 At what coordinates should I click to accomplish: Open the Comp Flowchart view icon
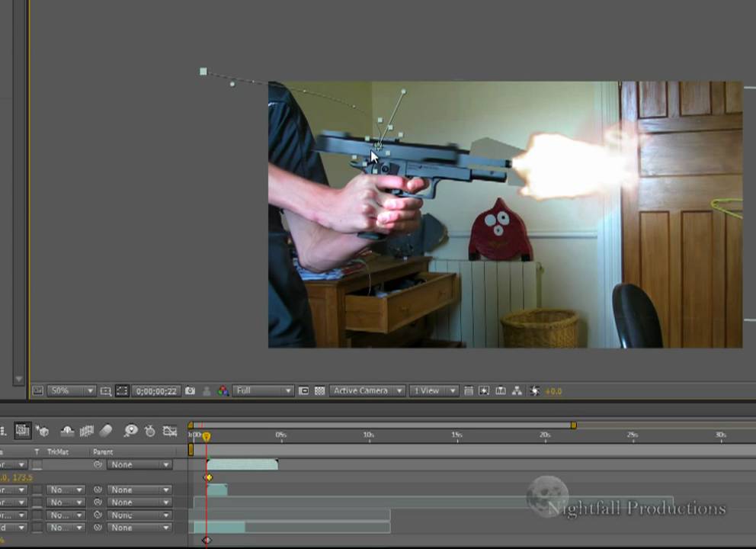coord(517,390)
